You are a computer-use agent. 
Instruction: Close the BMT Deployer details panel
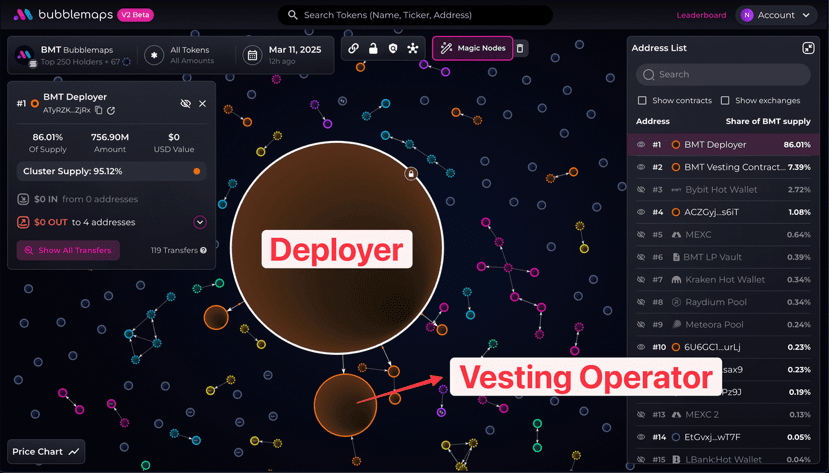point(202,104)
